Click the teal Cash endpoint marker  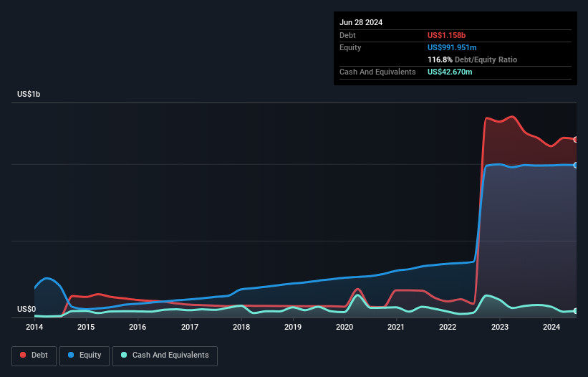point(576,311)
